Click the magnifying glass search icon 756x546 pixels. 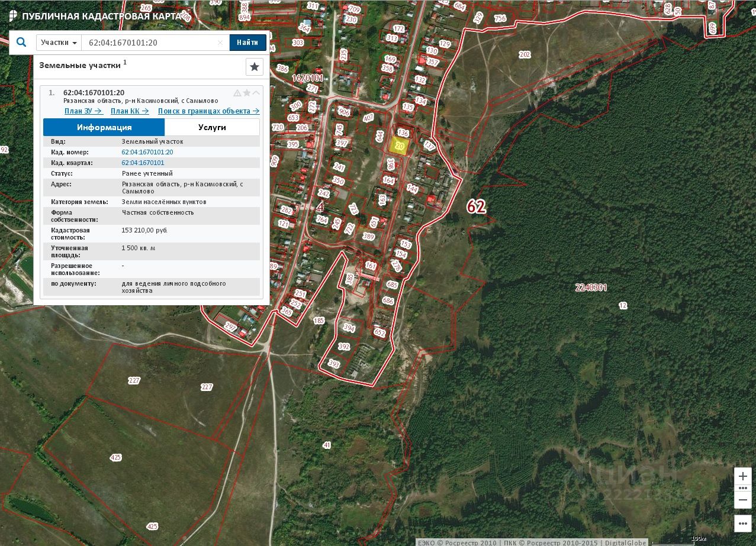pyautogui.click(x=21, y=42)
